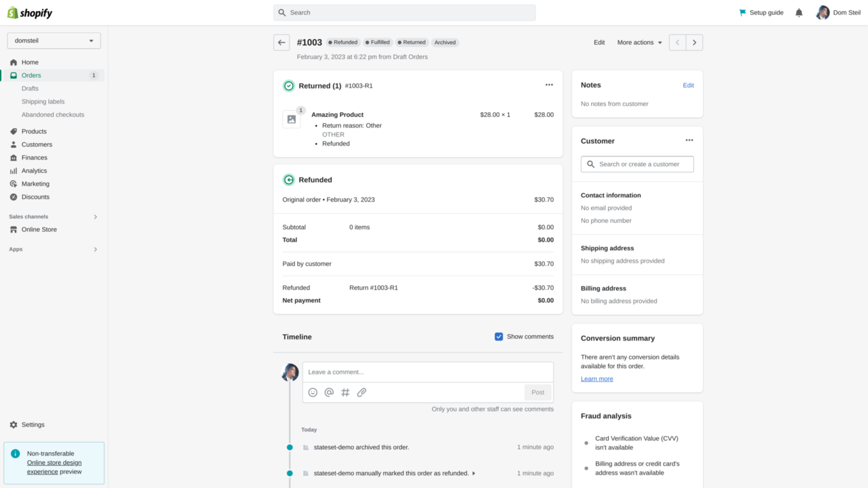Click the hashtag reference icon
Screen dimensions: 868x488
point(346,393)
